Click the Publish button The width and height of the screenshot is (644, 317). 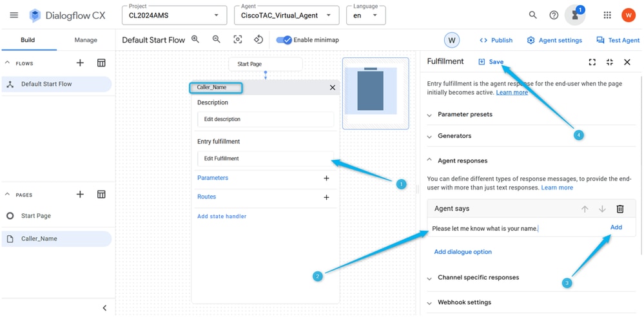pyautogui.click(x=496, y=40)
